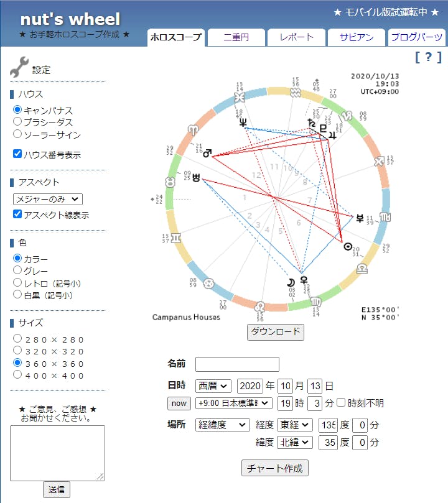Open the 経緯度 location type dropdown
Image resolution: width=448 pixels, height=503 pixels.
[222, 425]
